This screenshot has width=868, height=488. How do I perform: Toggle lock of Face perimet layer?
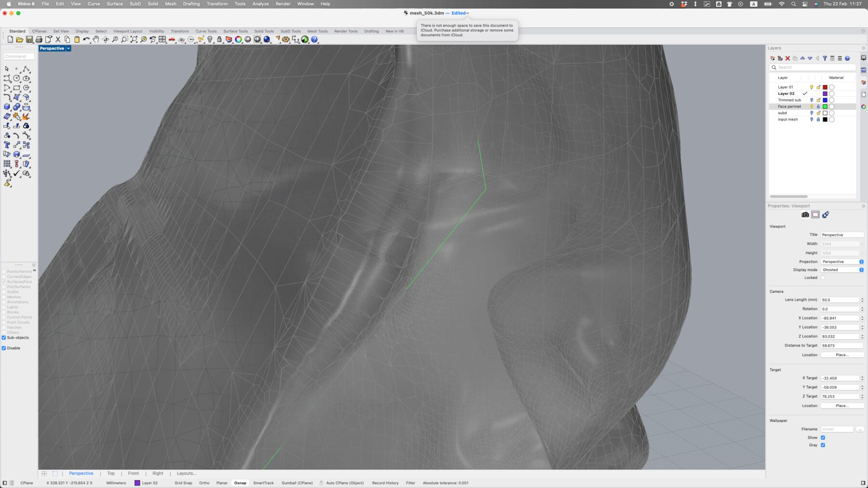818,106
